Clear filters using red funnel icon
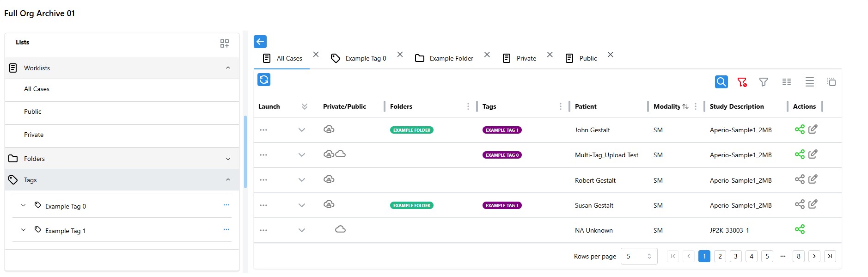 (742, 82)
